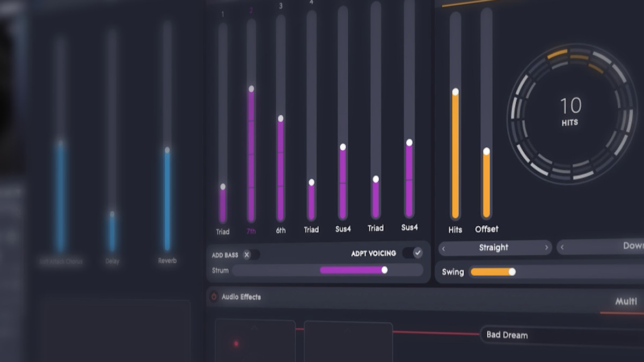The image size is (644, 362).
Task: Click the white handle on the 7th chord bar
Action: pos(251,89)
